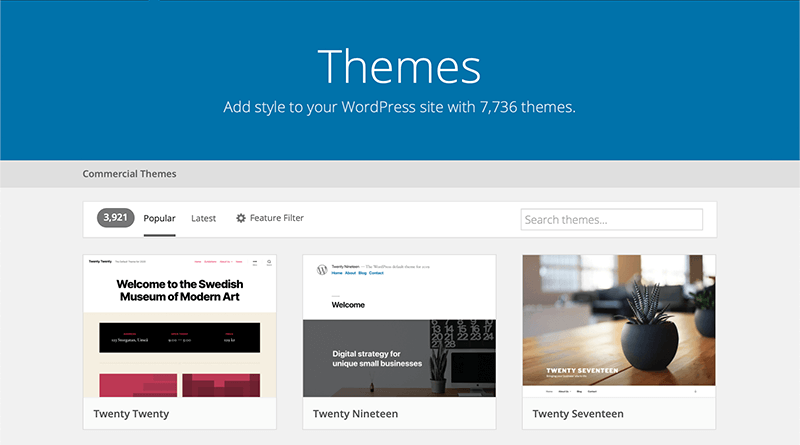The height and width of the screenshot is (445, 800).
Task: Open the Twenty Seventeen theme thumbnail
Action: (x=619, y=326)
